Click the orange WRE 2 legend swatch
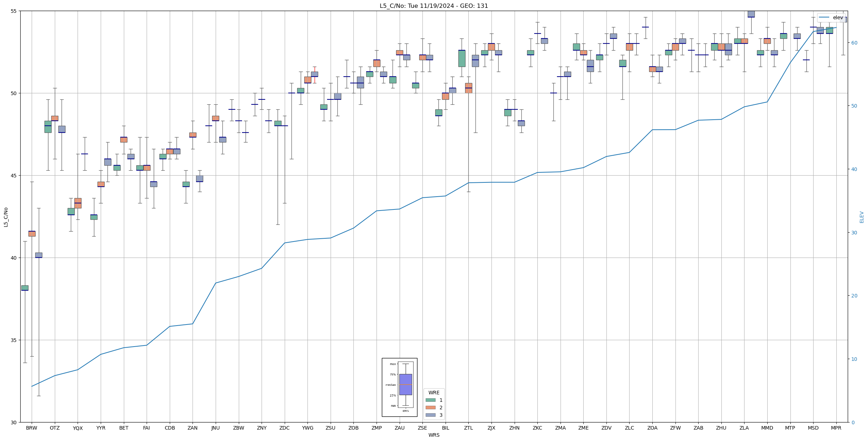The width and height of the screenshot is (868, 441). [430, 408]
